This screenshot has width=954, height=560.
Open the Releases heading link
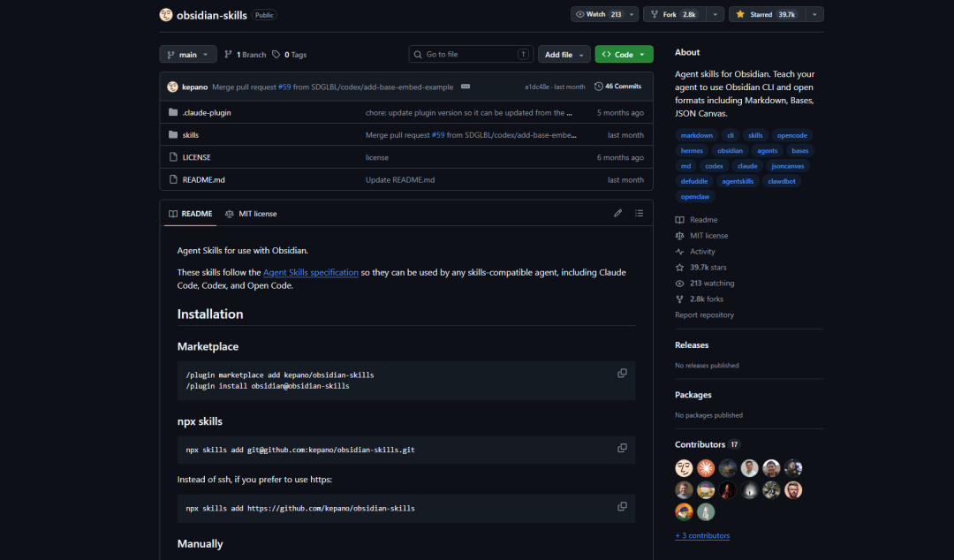[692, 345]
